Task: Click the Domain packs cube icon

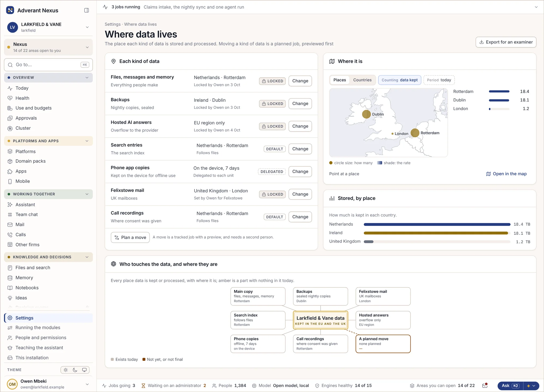Action: 10,161
